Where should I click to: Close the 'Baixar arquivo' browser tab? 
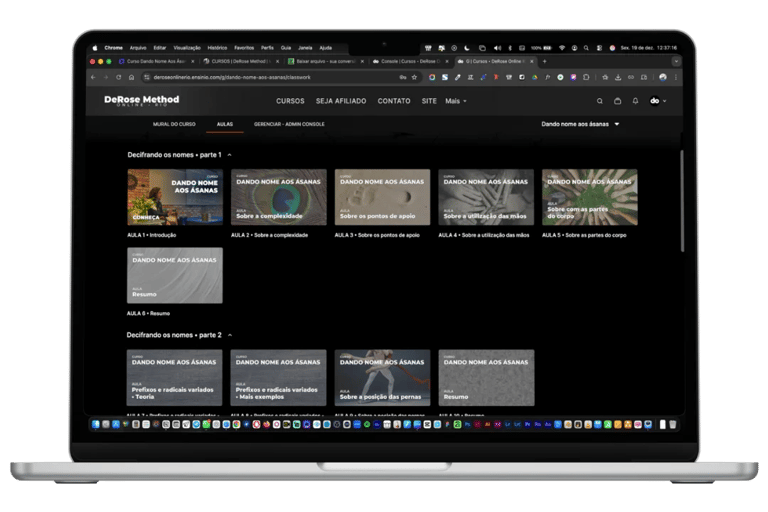pyautogui.click(x=362, y=61)
